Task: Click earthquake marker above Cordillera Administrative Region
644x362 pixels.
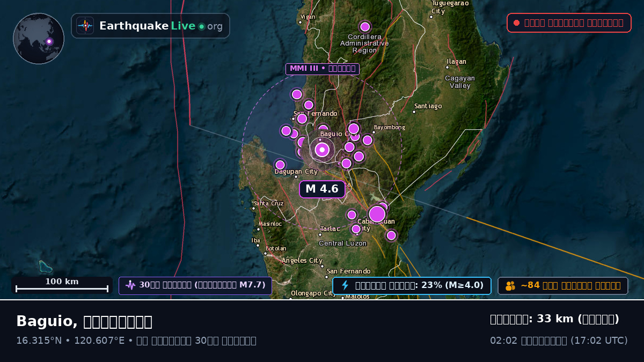Action: click(365, 27)
